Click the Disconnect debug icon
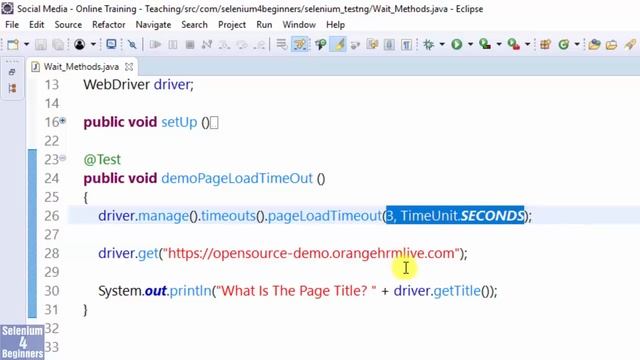This screenshot has height=360, width=640. point(207,44)
